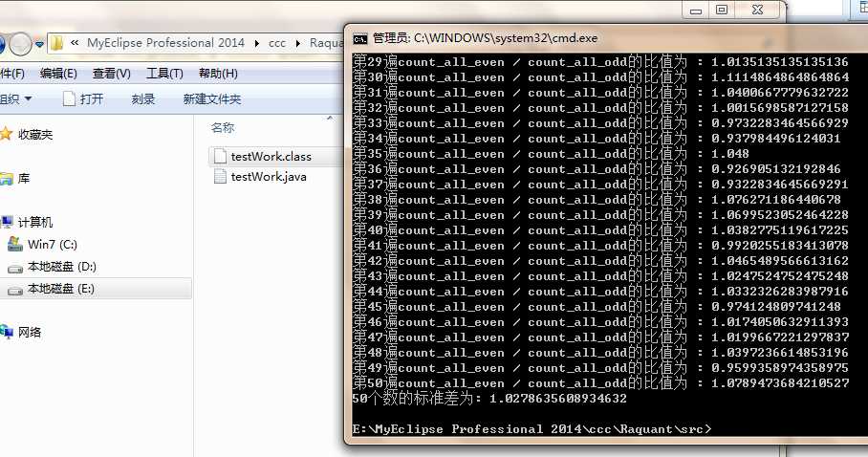The width and height of the screenshot is (868, 457).
Task: Click the 第29遍 ratio output line
Action: (x=600, y=61)
